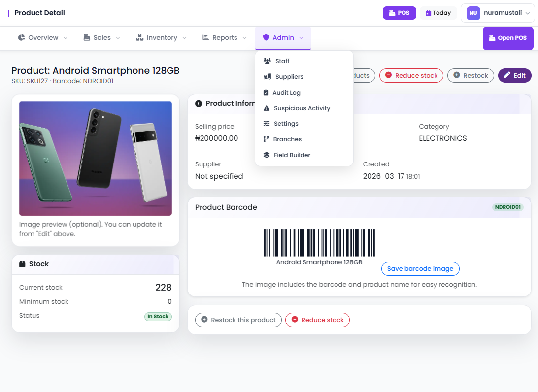This screenshot has height=392, width=538.
Task: Click Restock this product button
Action: 238,320
